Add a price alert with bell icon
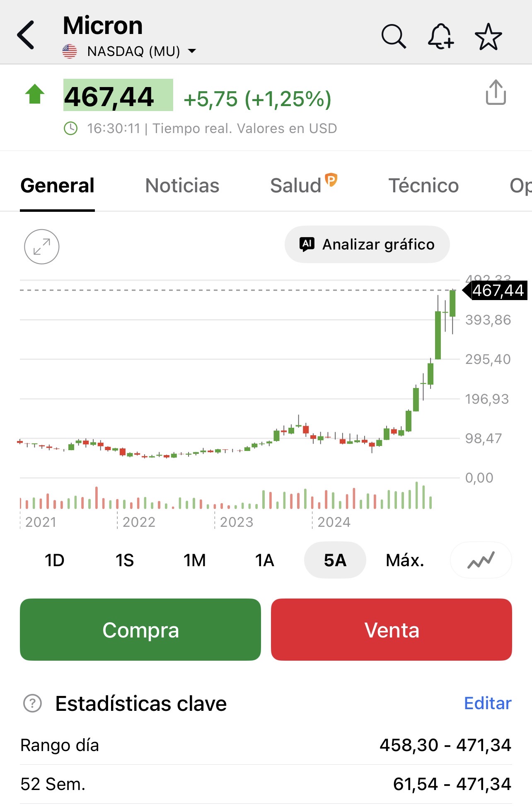 point(440,36)
